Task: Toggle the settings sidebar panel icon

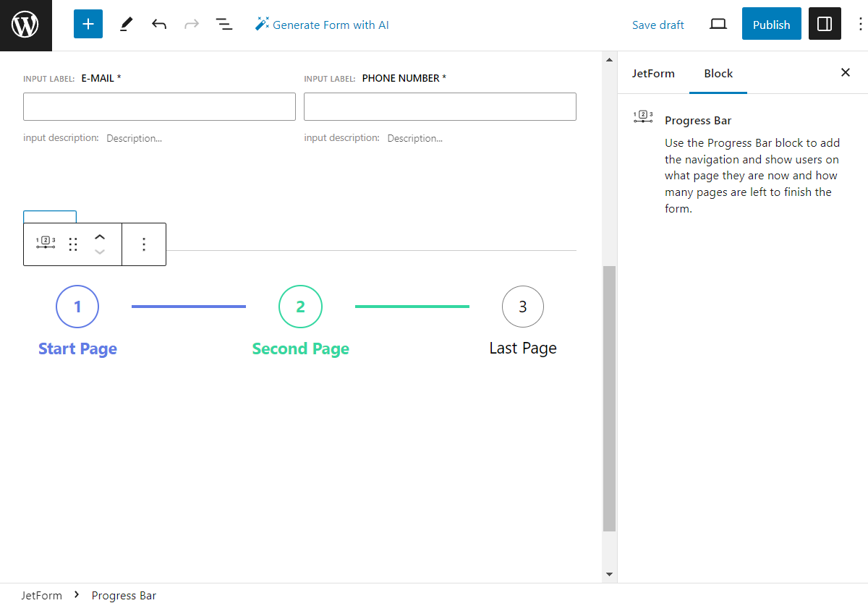Action: [825, 25]
